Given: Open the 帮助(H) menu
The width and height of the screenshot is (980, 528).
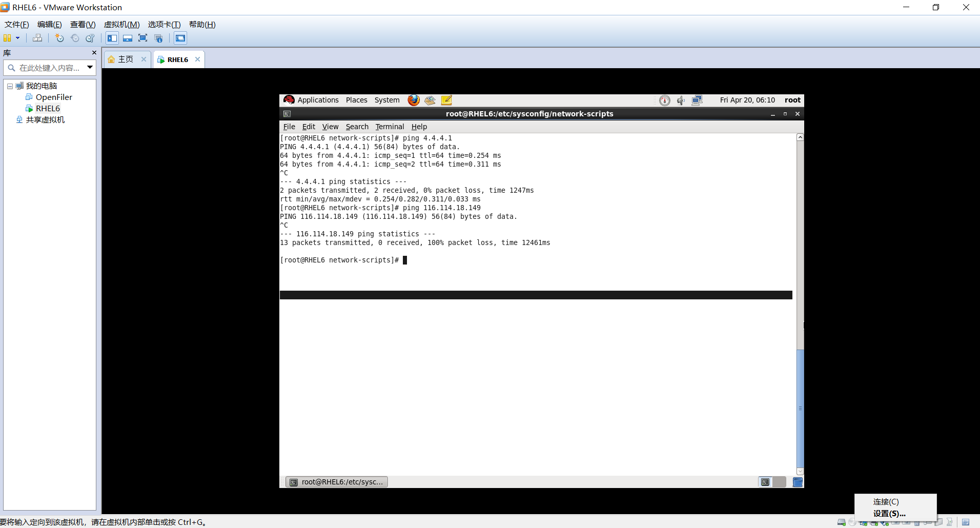Looking at the screenshot, I should (202, 25).
